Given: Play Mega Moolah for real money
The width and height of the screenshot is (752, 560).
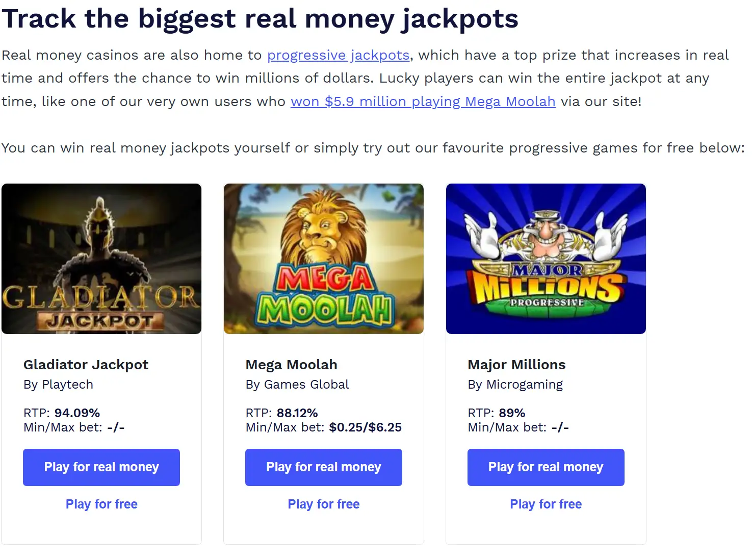Looking at the screenshot, I should (x=324, y=467).
